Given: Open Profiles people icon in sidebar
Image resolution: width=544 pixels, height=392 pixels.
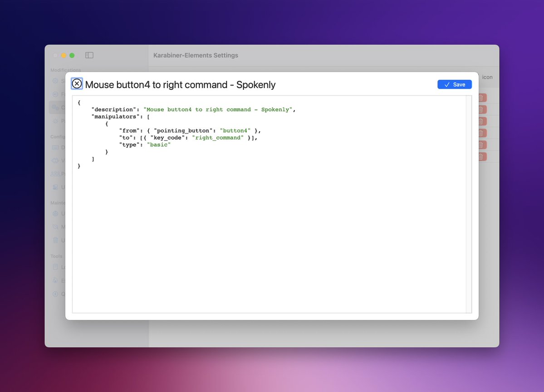Looking at the screenshot, I should (x=55, y=174).
